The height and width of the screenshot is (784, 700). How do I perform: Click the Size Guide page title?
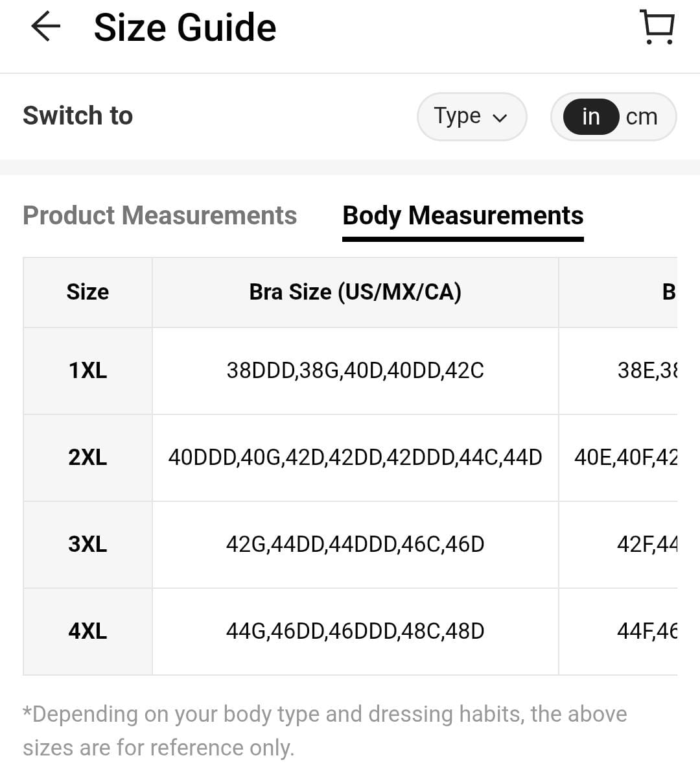(x=185, y=27)
